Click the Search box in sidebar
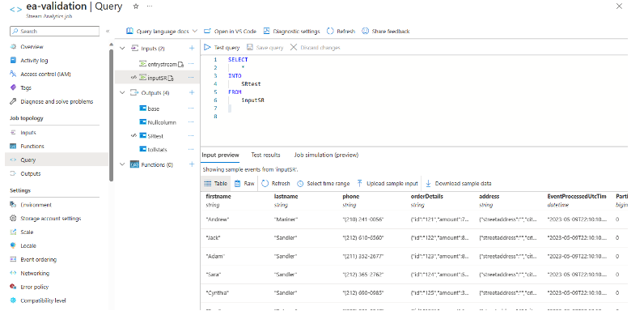The width and height of the screenshot is (644, 328). tap(55, 31)
